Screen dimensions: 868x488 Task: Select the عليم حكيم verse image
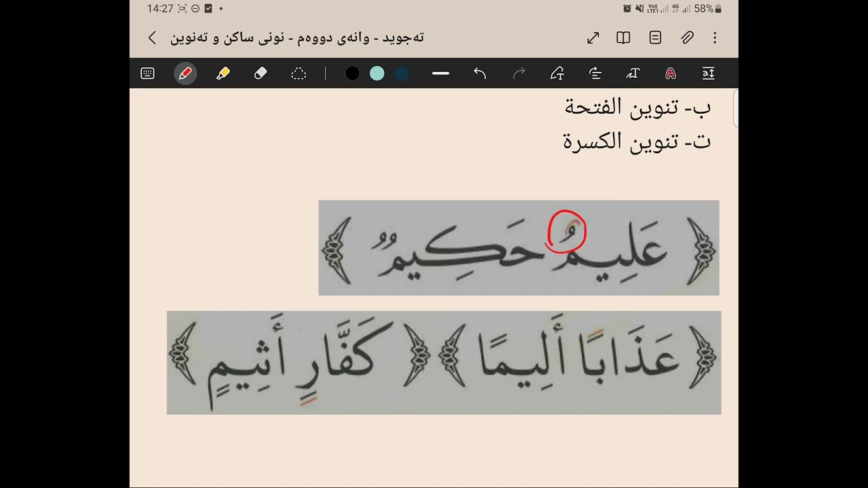519,248
